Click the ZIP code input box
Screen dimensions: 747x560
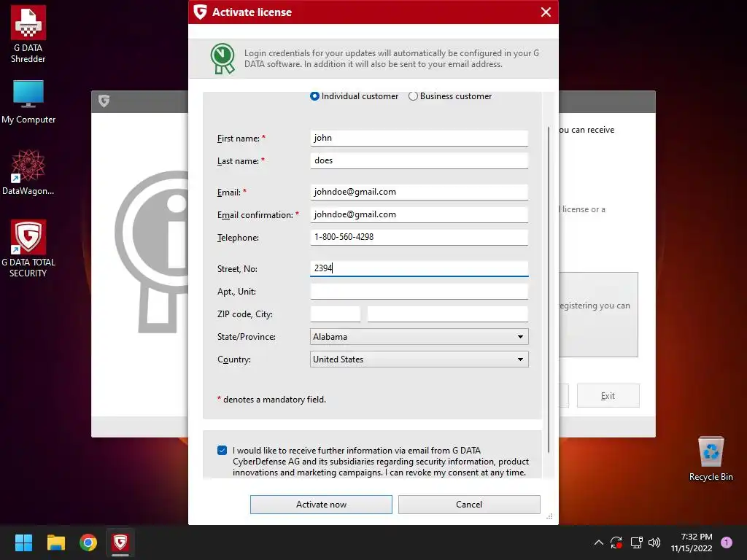(336, 314)
